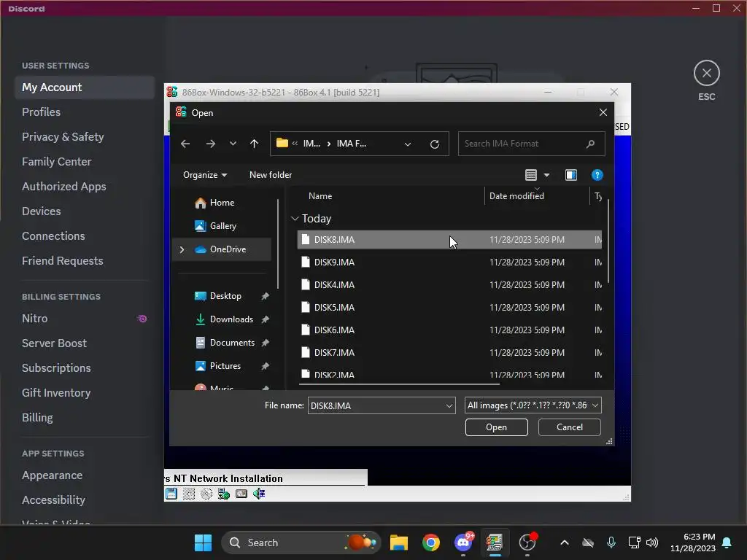Click the search magnifier in Open dialog
747x560 pixels.
pos(590,144)
